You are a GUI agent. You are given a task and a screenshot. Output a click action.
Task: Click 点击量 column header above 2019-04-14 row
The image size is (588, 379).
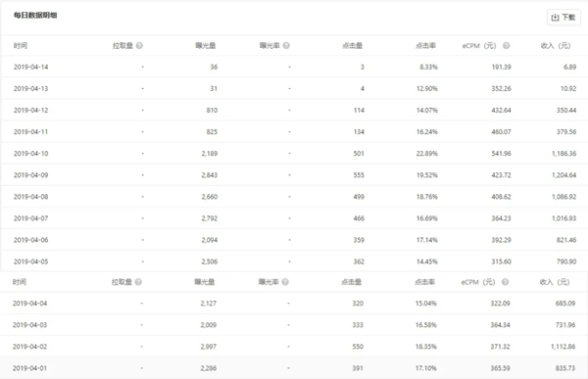[x=353, y=46]
